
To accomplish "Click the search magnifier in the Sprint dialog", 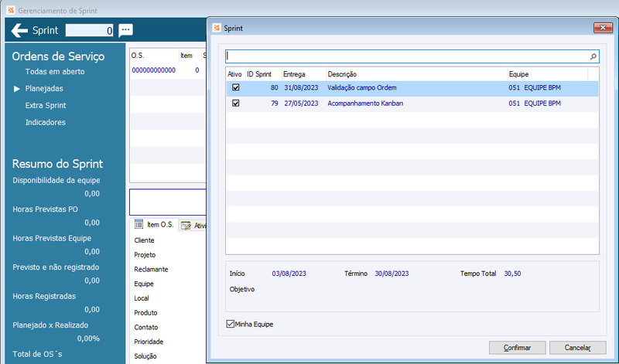I will [x=593, y=56].
